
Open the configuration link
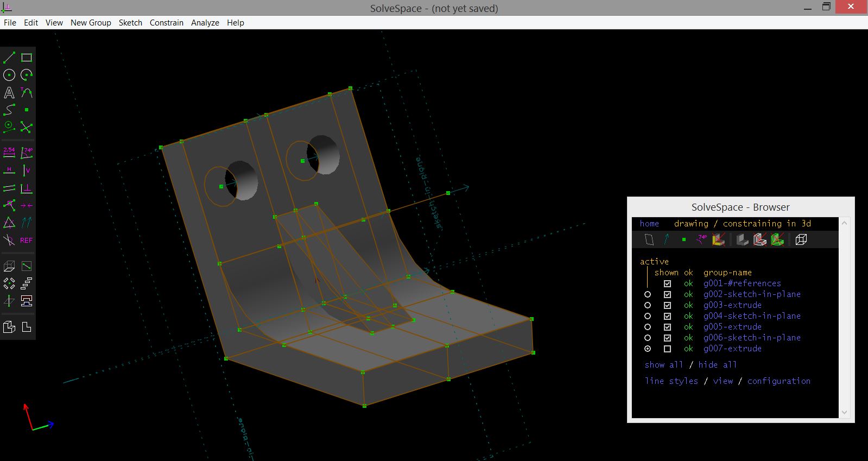tap(779, 381)
